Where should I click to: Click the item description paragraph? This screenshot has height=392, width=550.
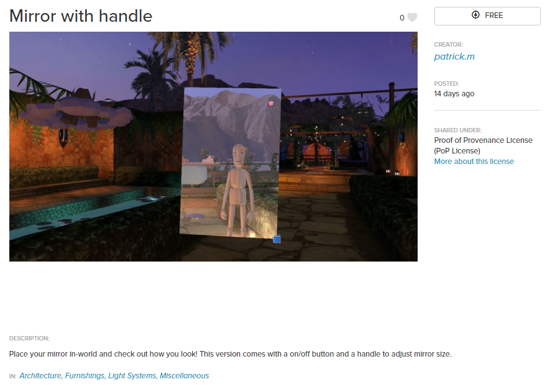[230, 353]
